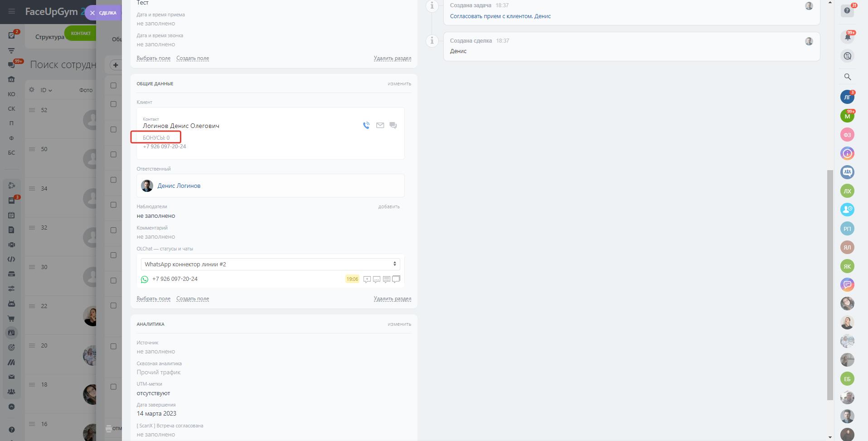Tick the checkbox for row ID 52
The height and width of the screenshot is (441, 868).
[x=113, y=104]
